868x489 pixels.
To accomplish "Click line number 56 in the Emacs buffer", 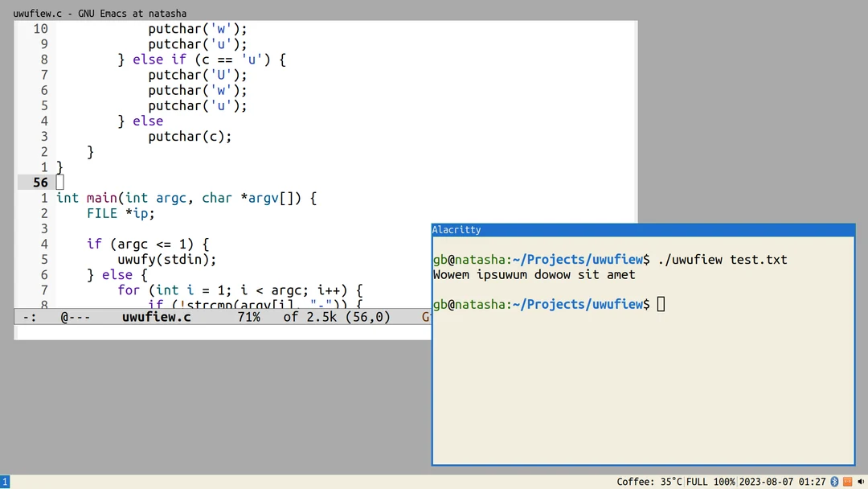I will pos(39,183).
